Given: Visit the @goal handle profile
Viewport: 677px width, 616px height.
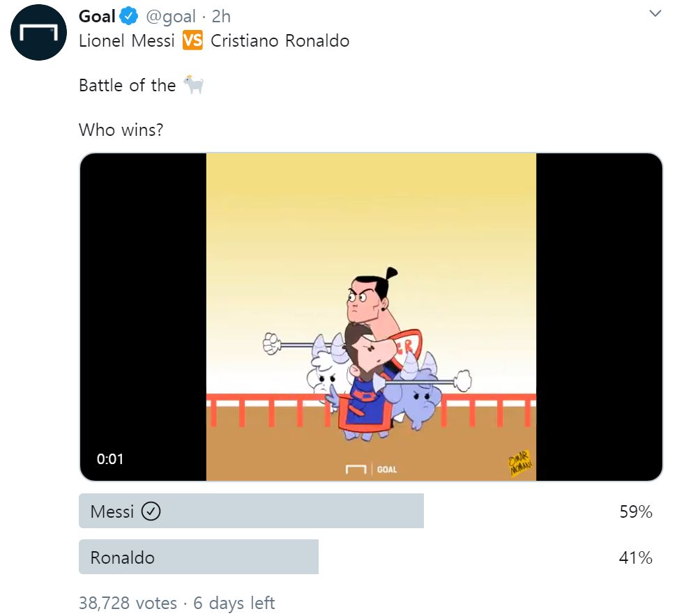Looking at the screenshot, I should point(170,15).
